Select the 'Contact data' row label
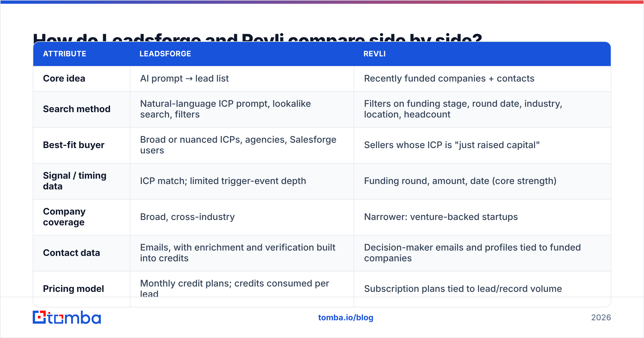 tap(72, 253)
